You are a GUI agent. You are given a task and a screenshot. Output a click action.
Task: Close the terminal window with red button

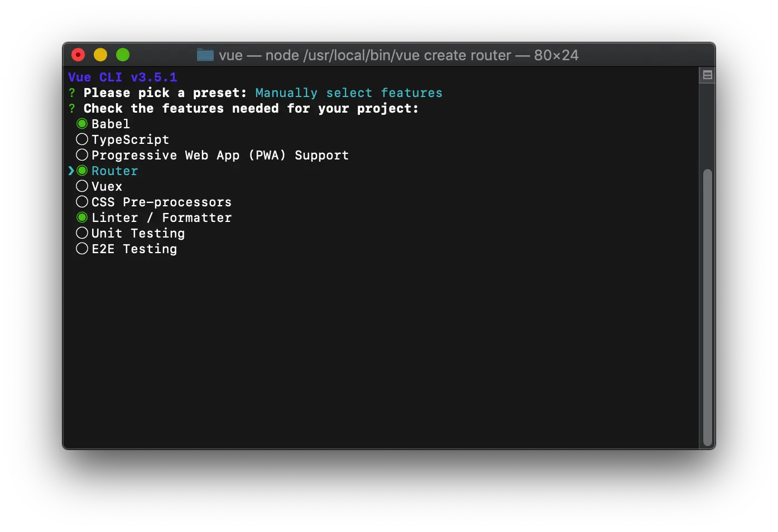click(78, 55)
